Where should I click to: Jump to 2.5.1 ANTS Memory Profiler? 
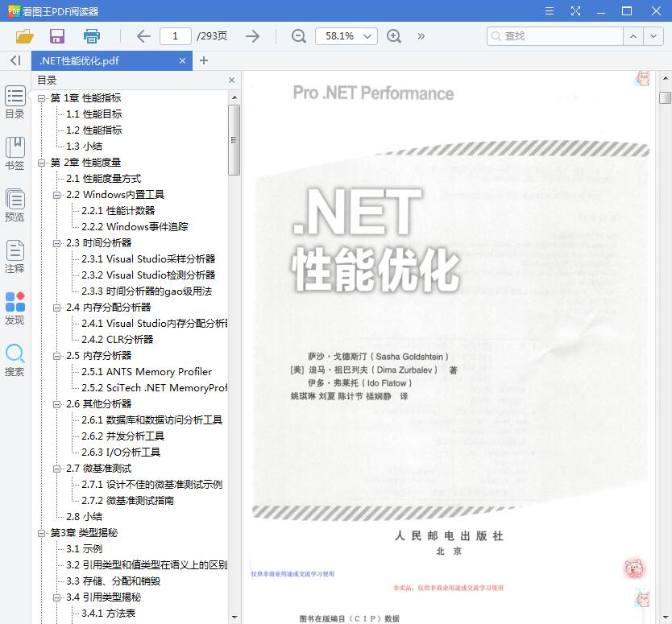click(147, 372)
